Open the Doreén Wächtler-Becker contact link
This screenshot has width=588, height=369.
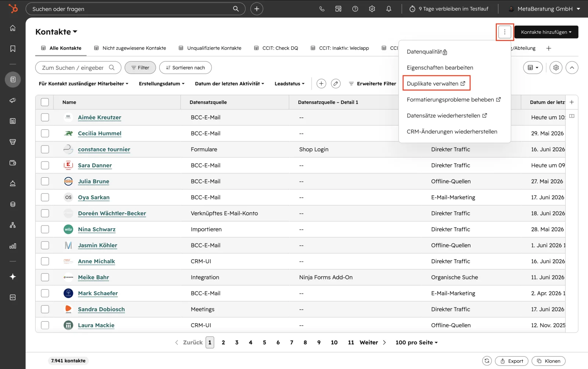coord(112,213)
